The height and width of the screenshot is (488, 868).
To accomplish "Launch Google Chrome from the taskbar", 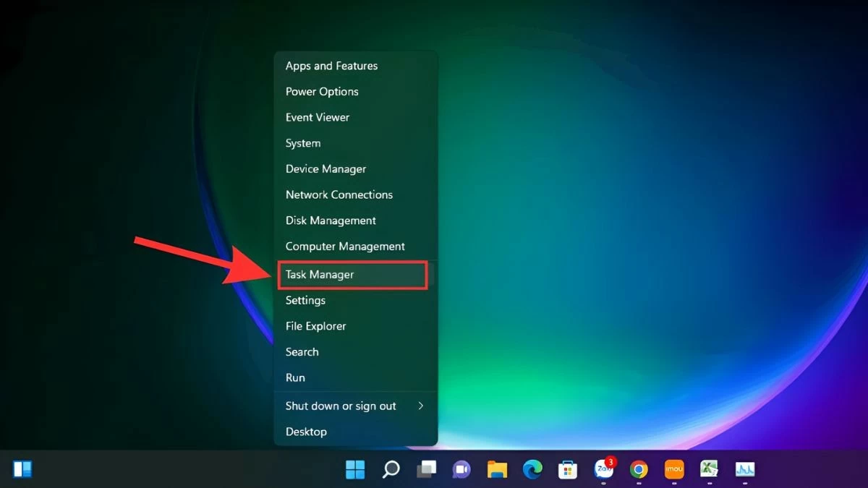I will click(x=639, y=470).
